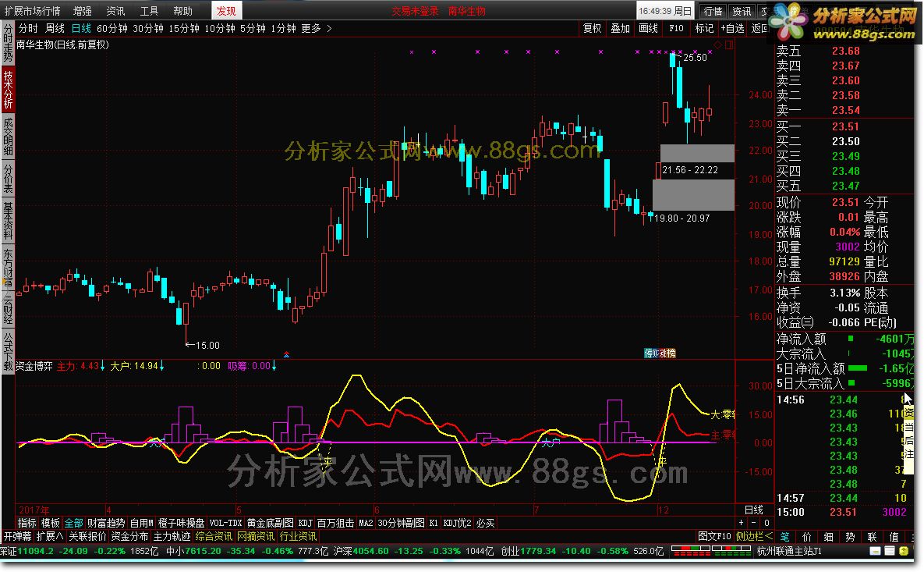Click the 叠加 overlay button
This screenshot has width=924, height=572.
[620, 28]
